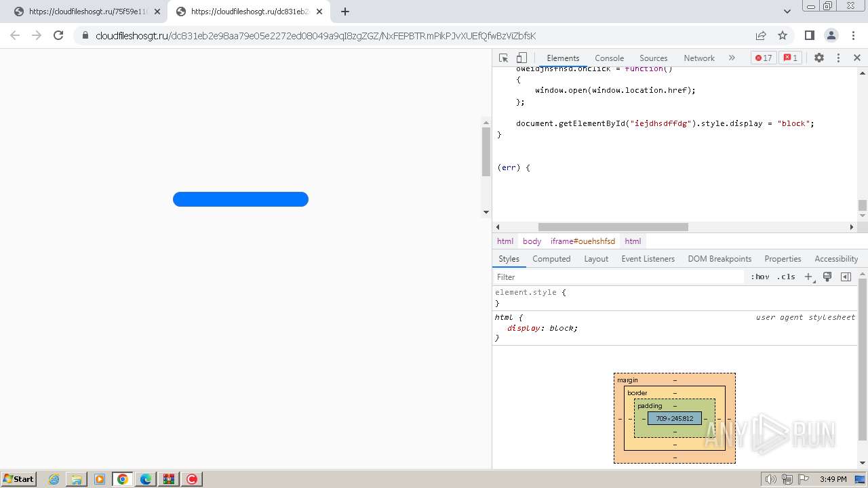The image size is (868, 488).
Task: Open DevTools customize three-dot menu
Action: pyautogui.click(x=838, y=58)
